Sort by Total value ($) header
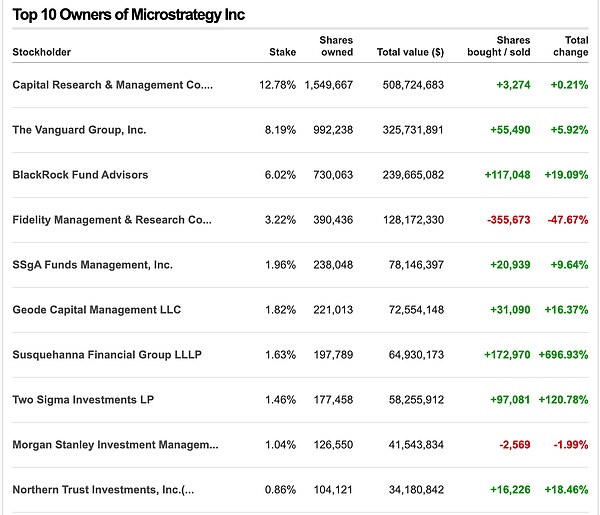This screenshot has height=515, width=600. pyautogui.click(x=410, y=52)
